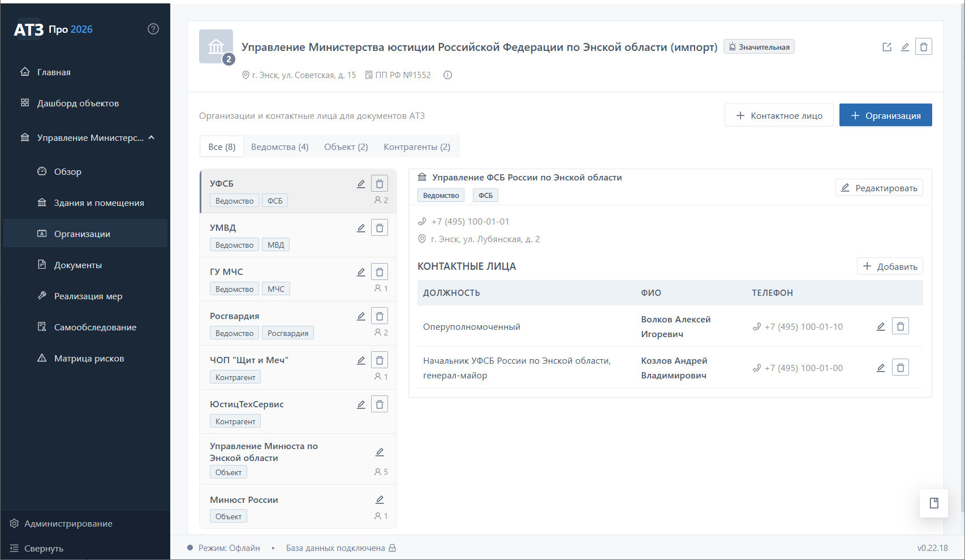Edit the ЧОП "Щит и Меч" entry
Viewport: 965px width, 560px height.
pyautogui.click(x=361, y=360)
